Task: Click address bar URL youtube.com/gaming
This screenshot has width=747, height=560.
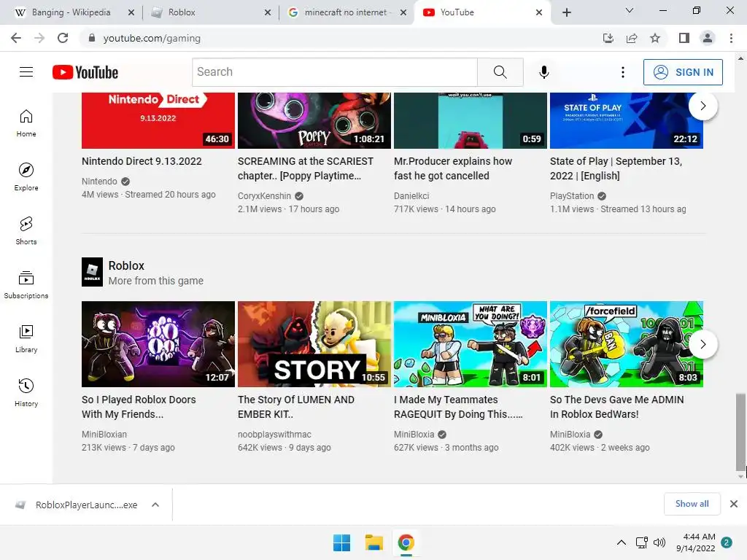Action: (152, 38)
